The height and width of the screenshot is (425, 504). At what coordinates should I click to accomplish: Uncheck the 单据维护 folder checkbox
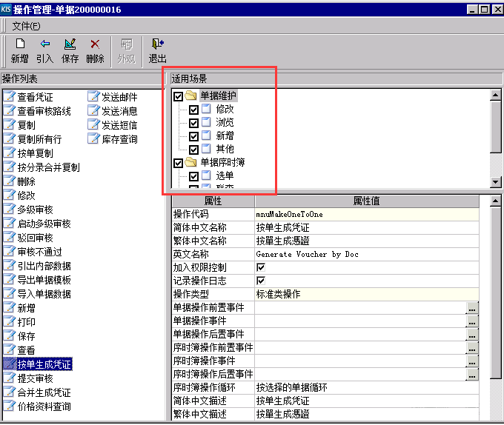(178, 96)
